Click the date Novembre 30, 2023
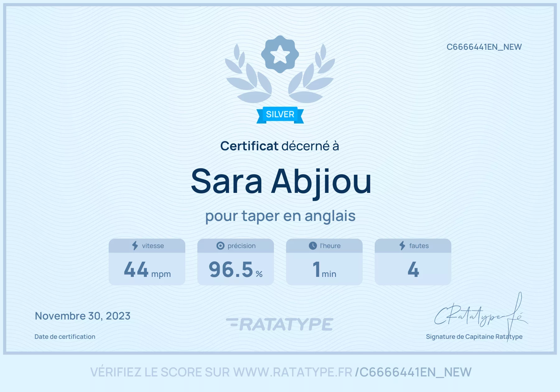This screenshot has width=560, height=392. 83,316
